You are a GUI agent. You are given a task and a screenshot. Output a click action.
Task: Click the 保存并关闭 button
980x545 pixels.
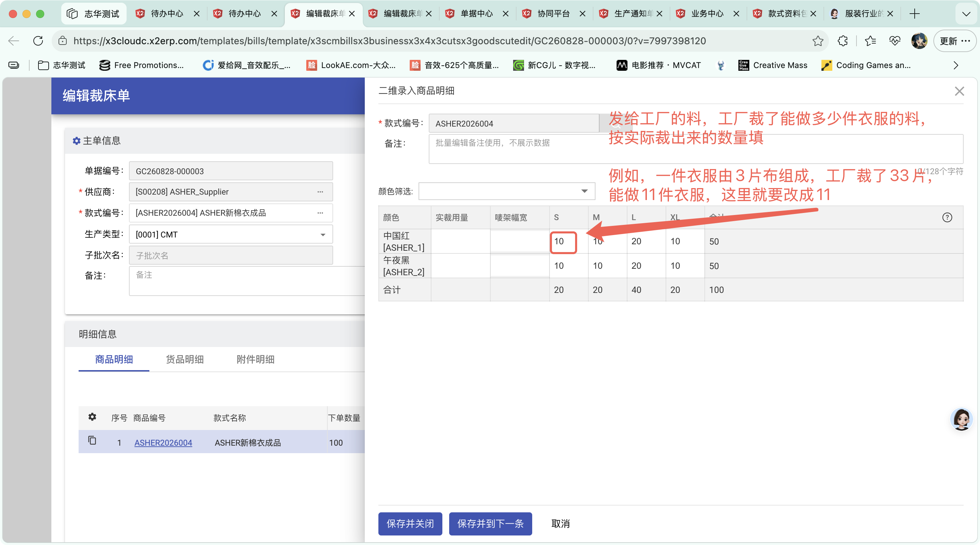(410, 524)
